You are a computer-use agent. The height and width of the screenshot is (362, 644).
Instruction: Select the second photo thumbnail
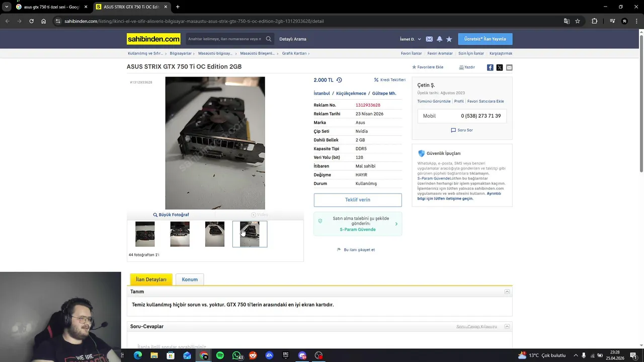coord(180,234)
